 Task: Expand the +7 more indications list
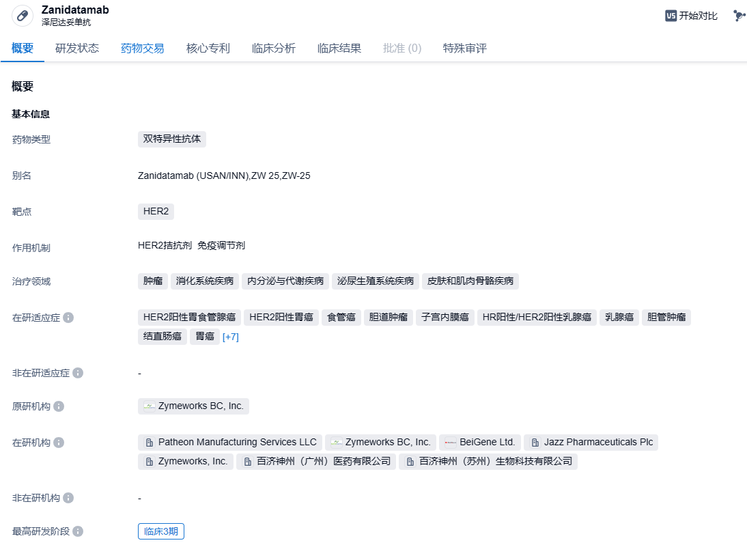[x=231, y=337]
